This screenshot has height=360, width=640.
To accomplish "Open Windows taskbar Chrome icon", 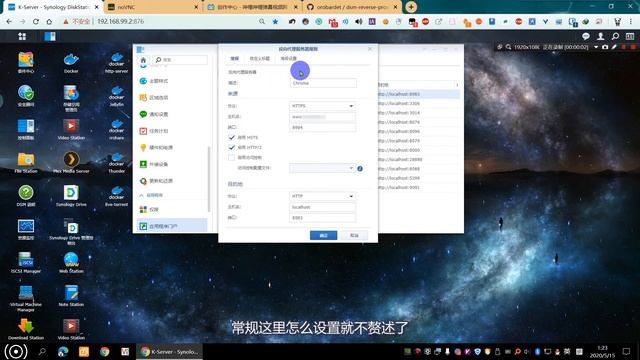I will pos(104,351).
